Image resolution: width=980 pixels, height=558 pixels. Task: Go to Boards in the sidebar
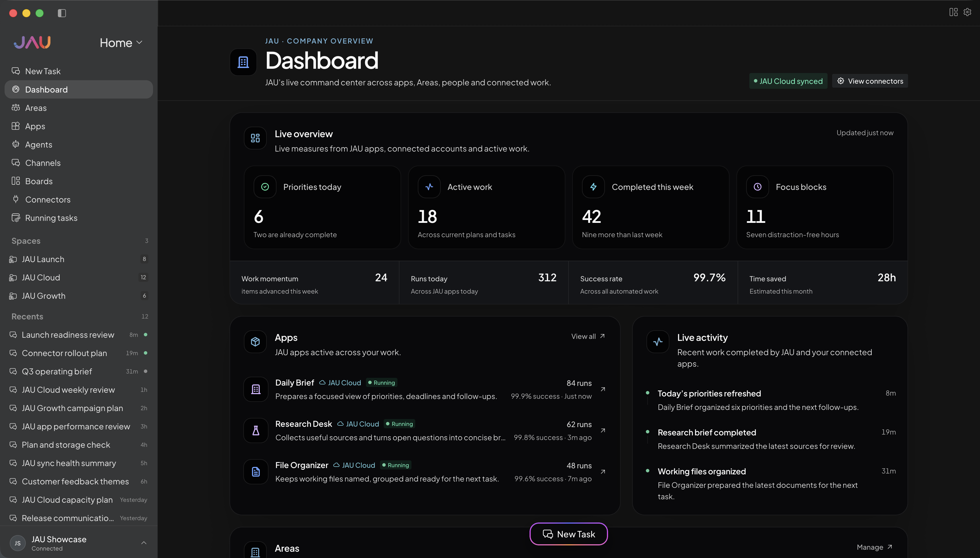79,181
